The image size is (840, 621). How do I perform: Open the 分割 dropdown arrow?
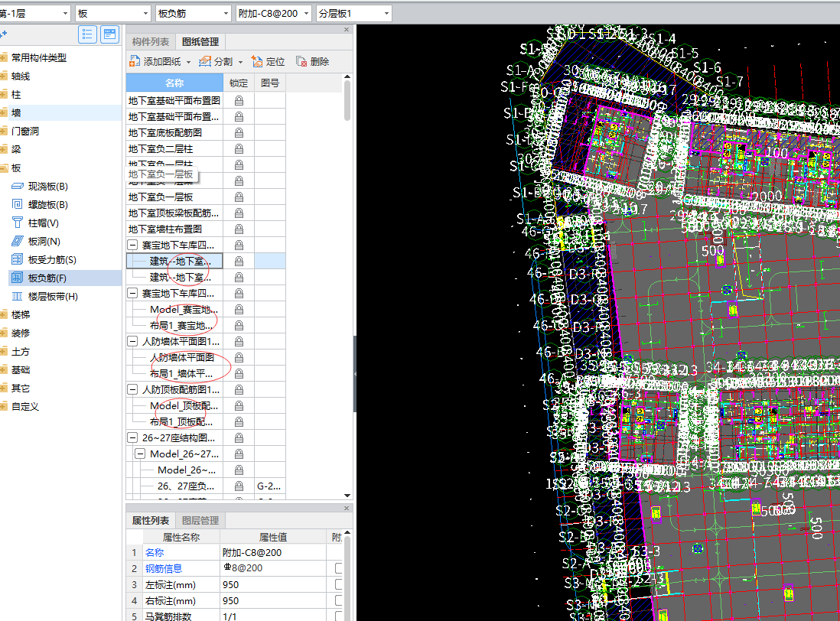tap(240, 63)
